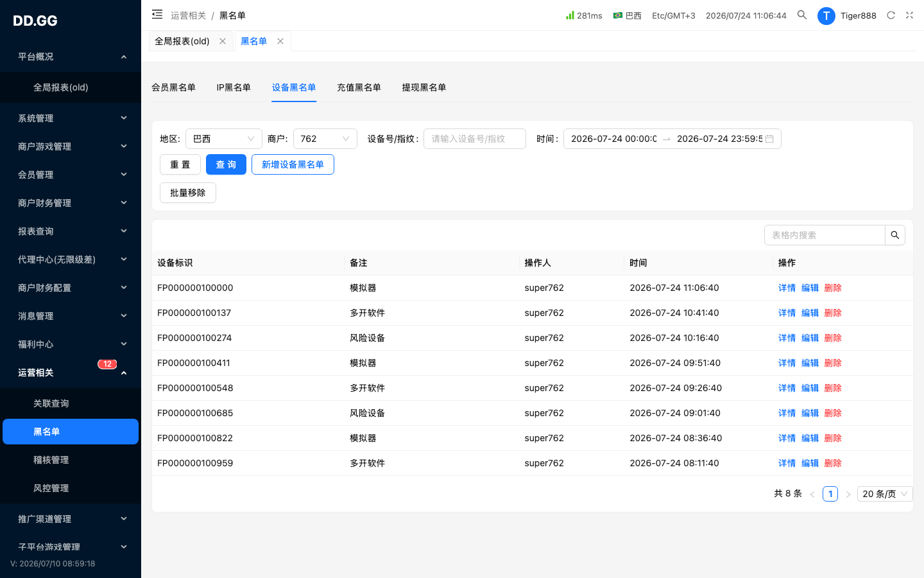The height and width of the screenshot is (578, 924).
Task: Click the refresh icon beside Tiger888
Action: [891, 15]
